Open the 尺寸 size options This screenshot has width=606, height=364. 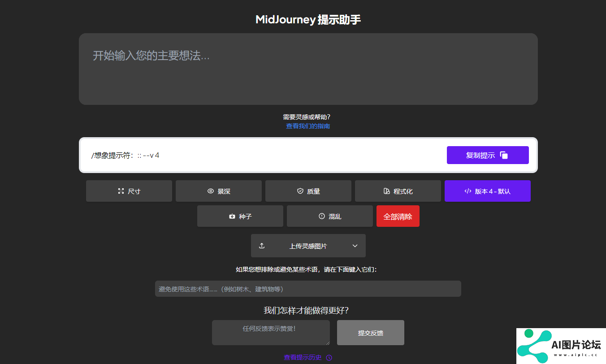tap(129, 191)
